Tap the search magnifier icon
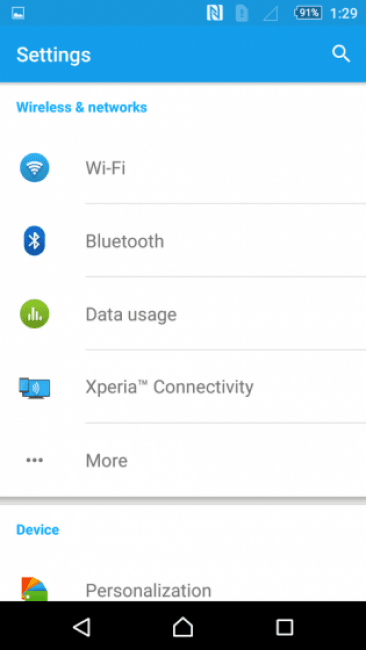The image size is (366, 650). tap(341, 54)
